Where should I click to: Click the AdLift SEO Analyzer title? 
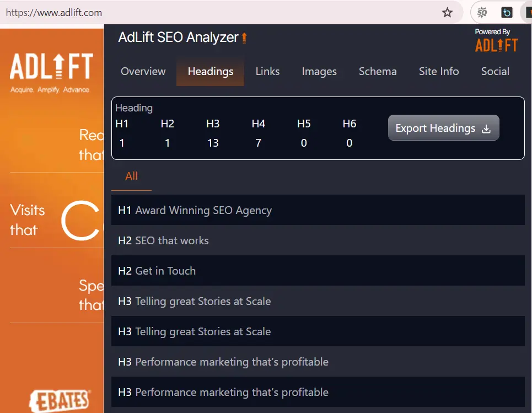click(178, 37)
